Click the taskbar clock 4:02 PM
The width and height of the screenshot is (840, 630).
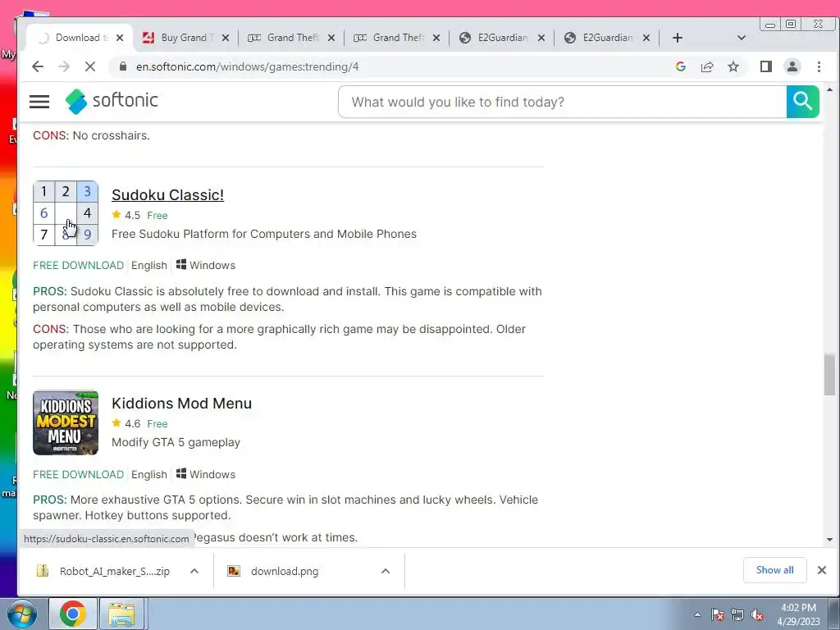[798, 614]
